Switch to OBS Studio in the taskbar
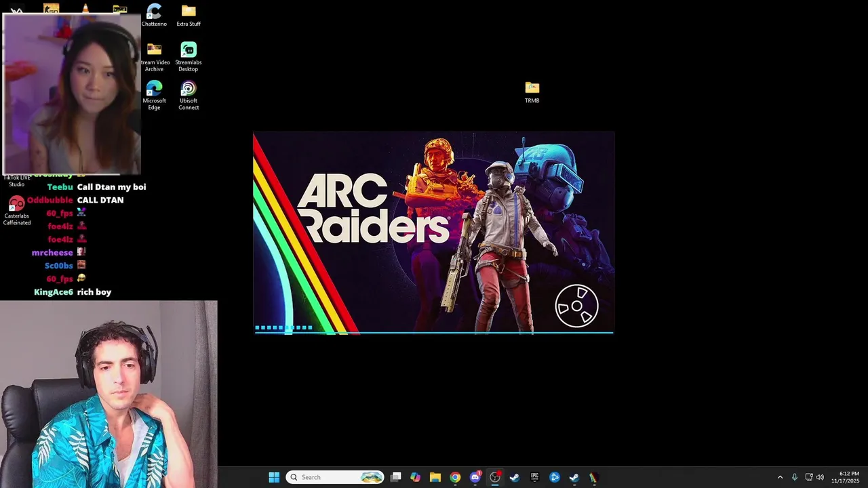 pyautogui.click(x=495, y=477)
